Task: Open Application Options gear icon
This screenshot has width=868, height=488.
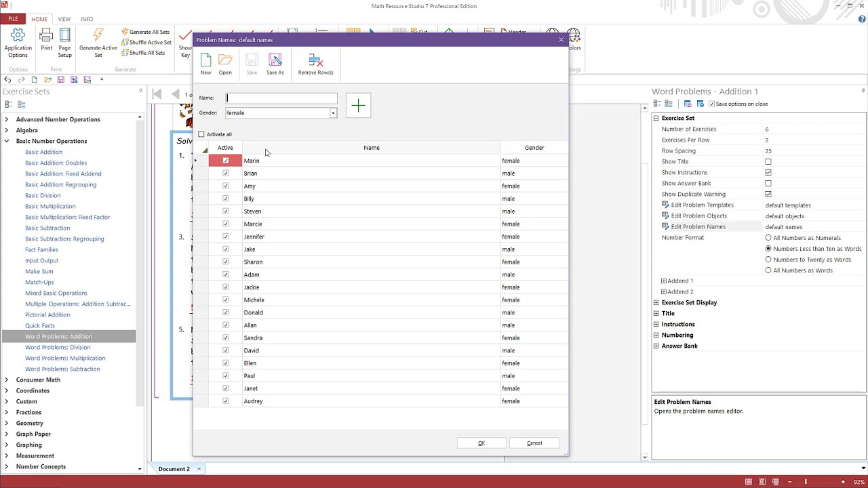Action: pos(18,35)
